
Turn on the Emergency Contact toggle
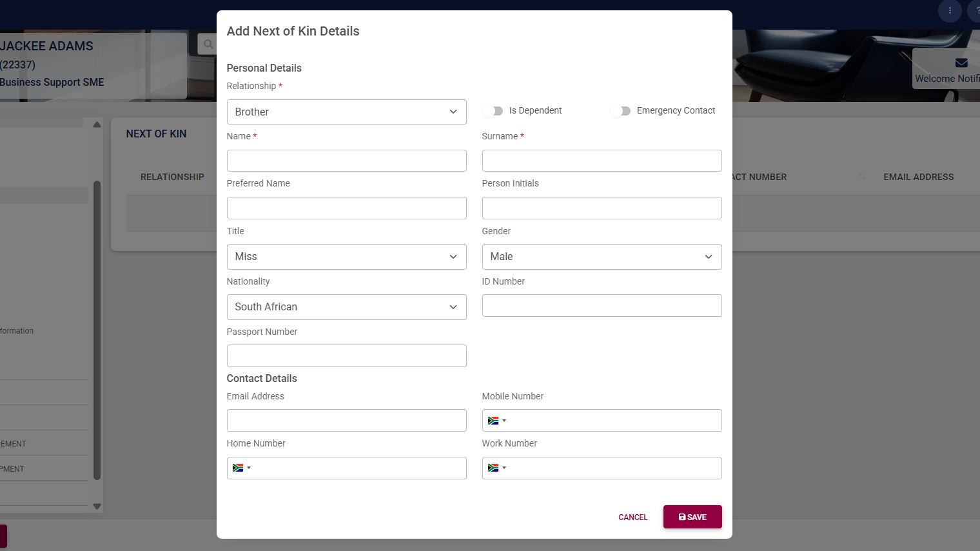coord(621,111)
